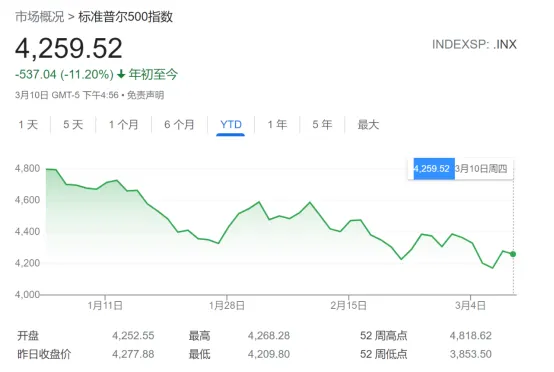This screenshot has width=554, height=372.
Task: Open the 市场概况 breadcrumb link
Action: pos(40,17)
